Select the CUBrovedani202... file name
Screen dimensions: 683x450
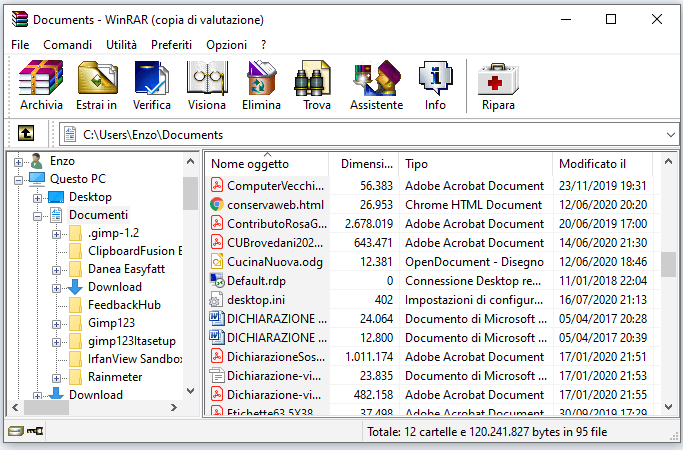275,243
